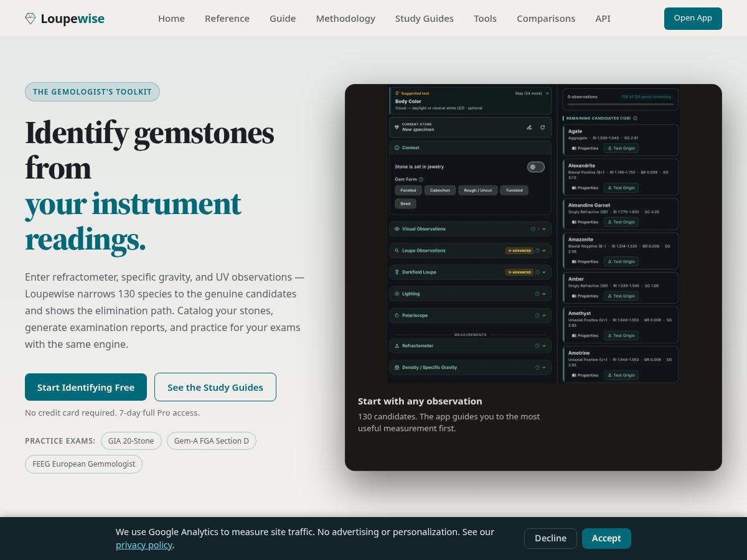Click the Darkfield Loupe flashlight icon

tap(397, 272)
